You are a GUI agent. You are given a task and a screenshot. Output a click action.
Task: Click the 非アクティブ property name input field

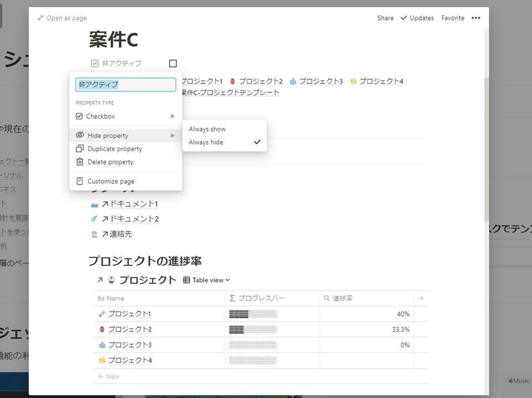pos(126,84)
